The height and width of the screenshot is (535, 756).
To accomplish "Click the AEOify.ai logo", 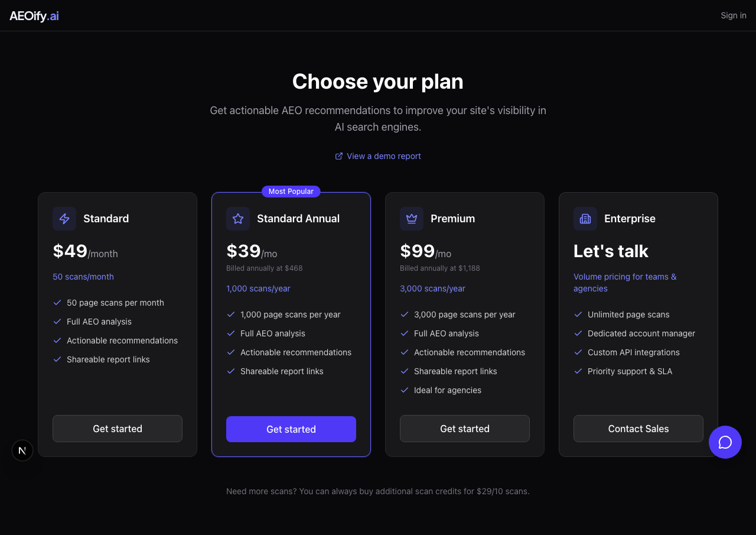I will (x=34, y=16).
